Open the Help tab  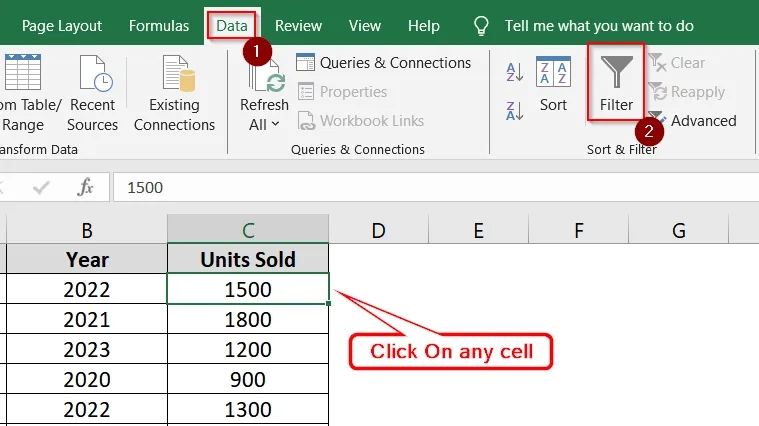(424, 26)
